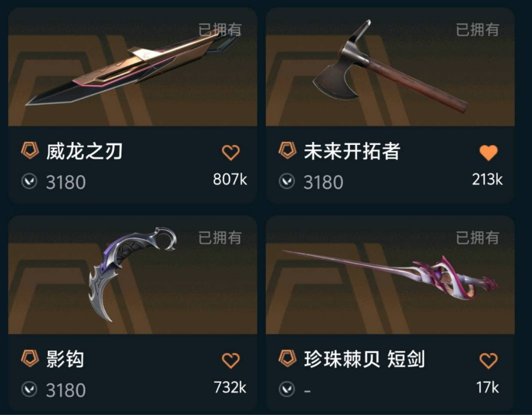
Task: Open the 未来开拓者 axe preview image
Action: 390,67
